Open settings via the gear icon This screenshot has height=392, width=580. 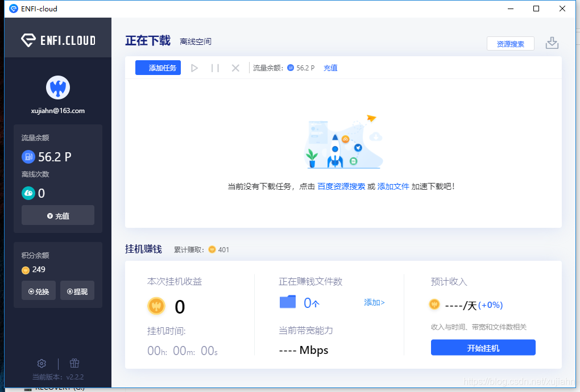pyautogui.click(x=42, y=364)
